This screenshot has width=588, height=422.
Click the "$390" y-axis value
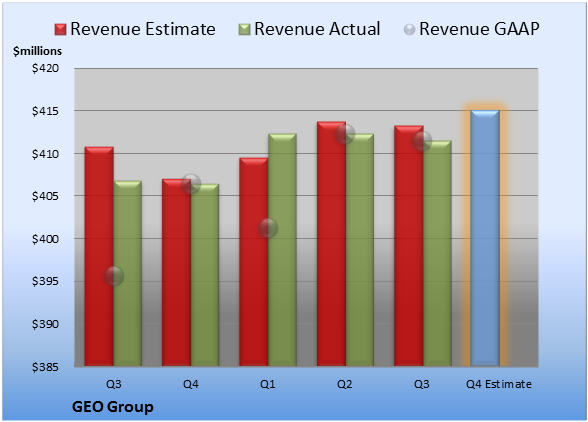45,324
